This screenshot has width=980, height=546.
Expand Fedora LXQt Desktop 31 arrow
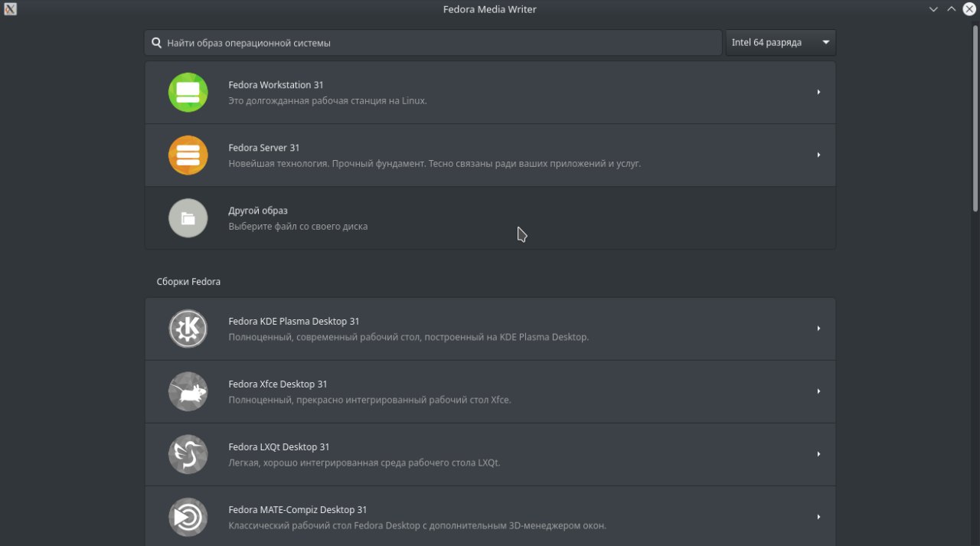[818, 454]
